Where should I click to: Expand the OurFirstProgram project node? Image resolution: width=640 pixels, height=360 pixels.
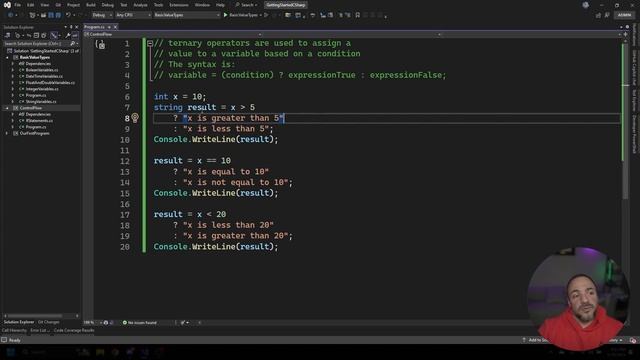pos(7,133)
